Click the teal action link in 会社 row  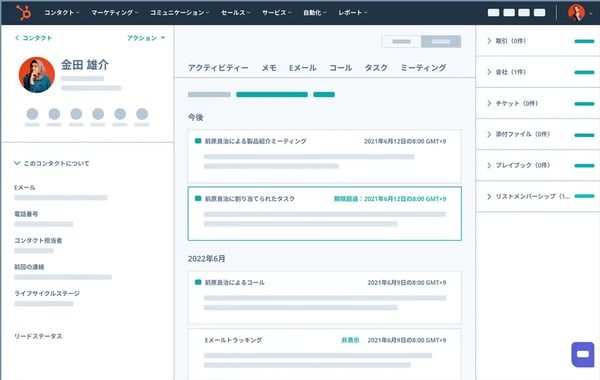click(584, 72)
